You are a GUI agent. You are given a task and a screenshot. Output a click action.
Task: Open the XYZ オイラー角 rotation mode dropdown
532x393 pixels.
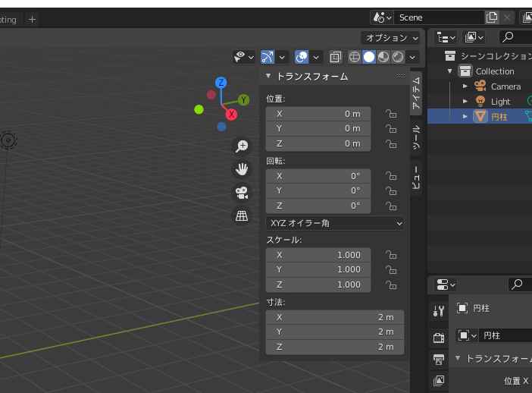[x=335, y=223]
